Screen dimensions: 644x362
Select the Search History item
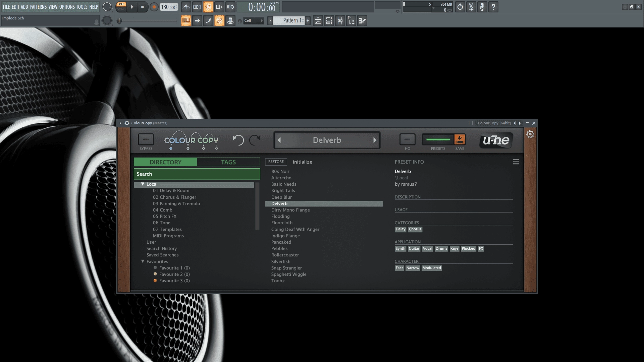click(x=162, y=249)
